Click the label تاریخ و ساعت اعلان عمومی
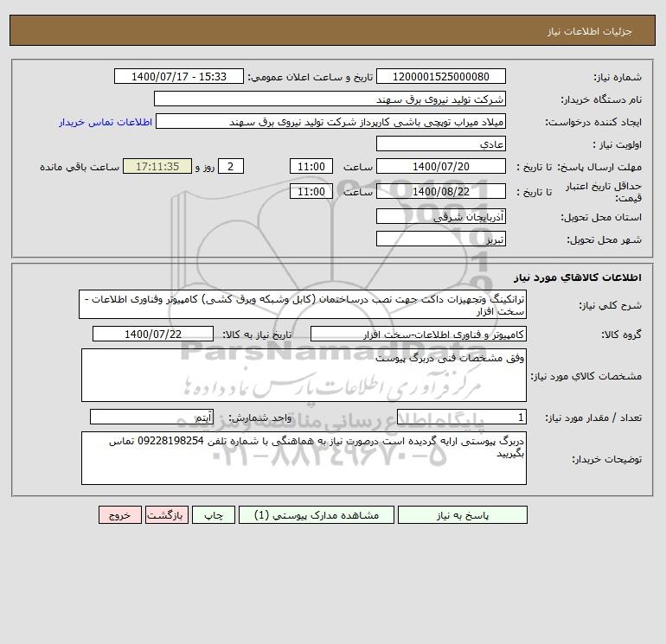Screen dimensions: 666x644 310,77
